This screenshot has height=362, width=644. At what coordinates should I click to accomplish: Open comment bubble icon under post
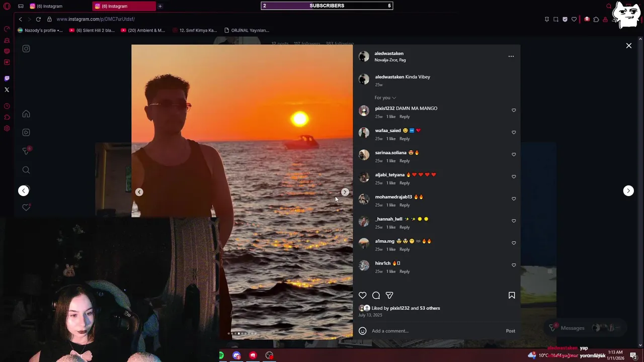(x=376, y=295)
